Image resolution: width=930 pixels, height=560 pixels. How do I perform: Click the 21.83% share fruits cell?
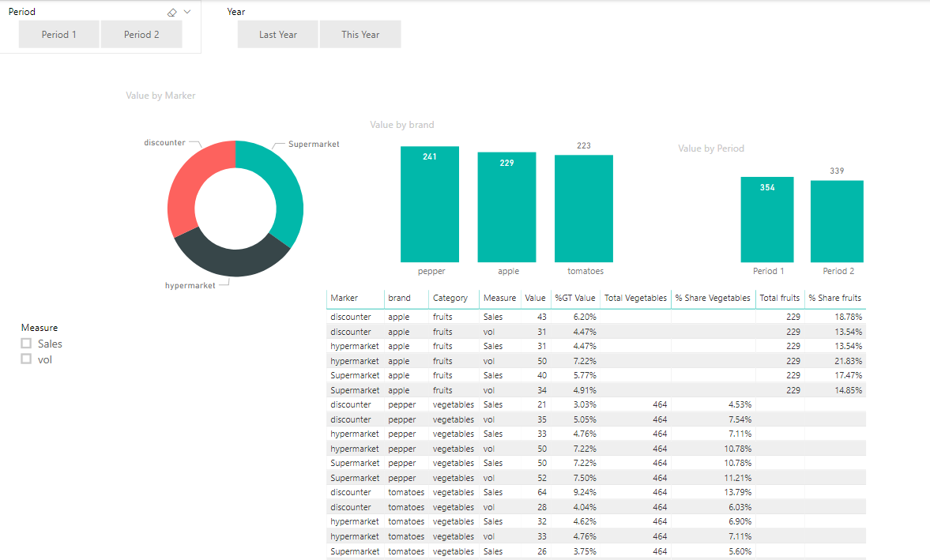[x=848, y=361]
